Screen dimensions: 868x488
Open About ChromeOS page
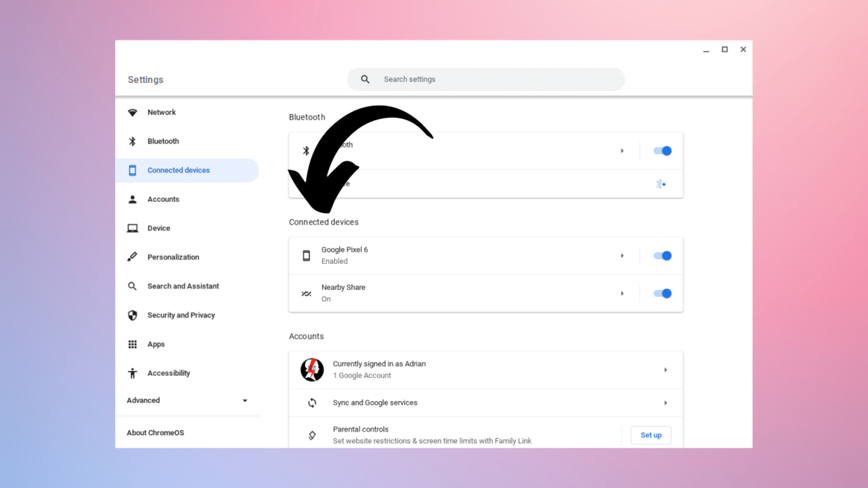(156, 433)
